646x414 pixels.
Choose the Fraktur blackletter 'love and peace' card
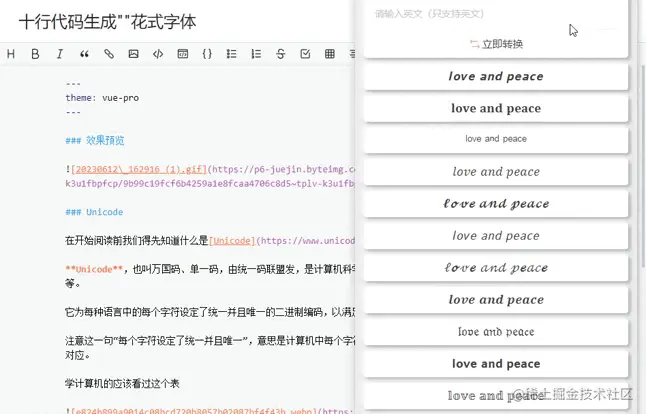pyautogui.click(x=496, y=332)
